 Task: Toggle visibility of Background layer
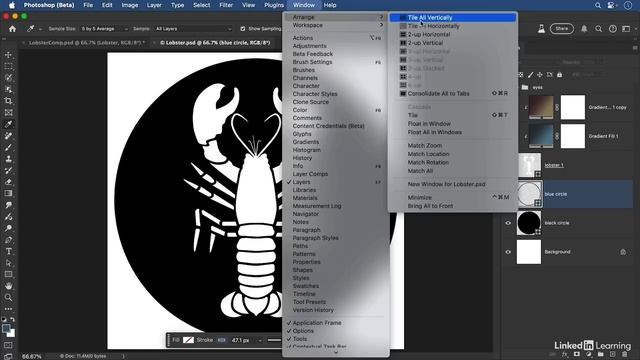click(508, 252)
